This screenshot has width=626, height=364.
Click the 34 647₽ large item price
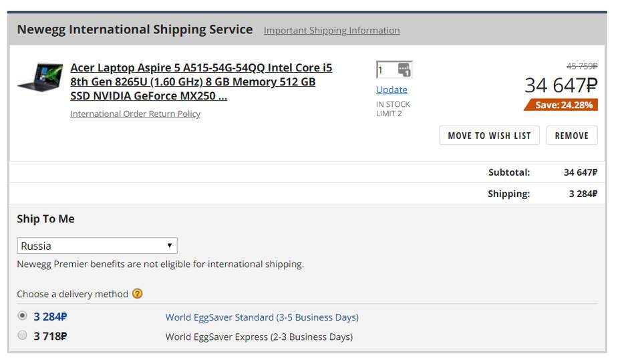tap(561, 85)
